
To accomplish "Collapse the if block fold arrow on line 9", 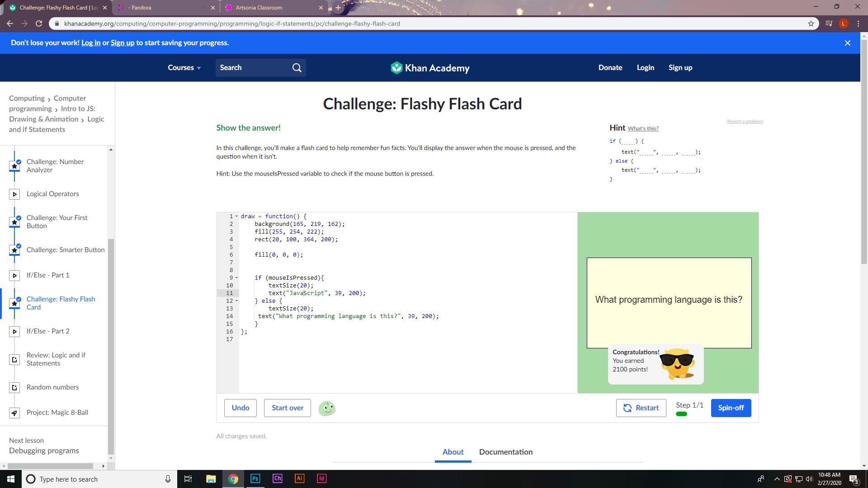I will [x=236, y=278].
